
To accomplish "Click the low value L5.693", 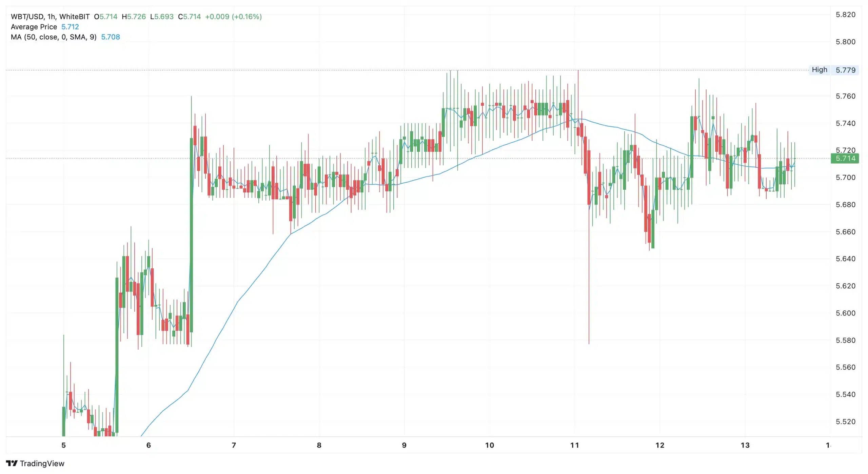I will click(x=162, y=17).
